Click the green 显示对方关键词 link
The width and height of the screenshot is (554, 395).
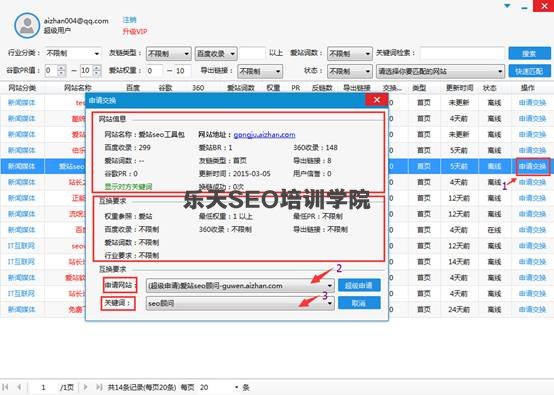pyautogui.click(x=128, y=187)
